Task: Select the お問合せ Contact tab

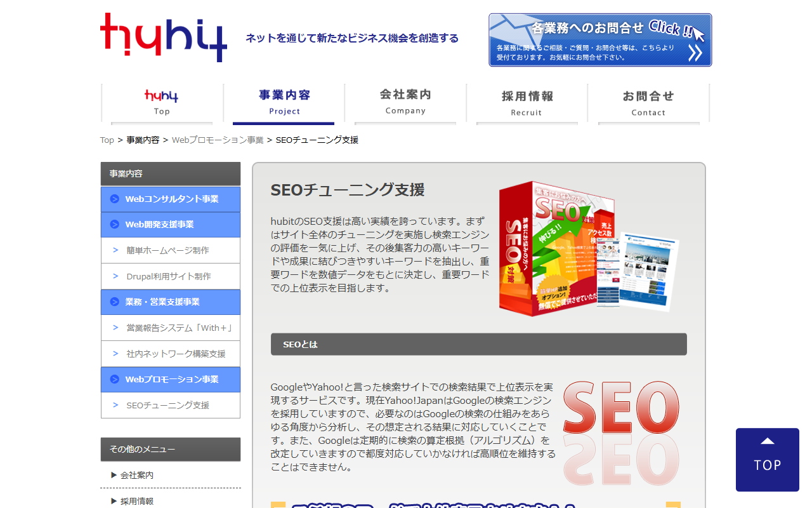Action: (x=648, y=104)
